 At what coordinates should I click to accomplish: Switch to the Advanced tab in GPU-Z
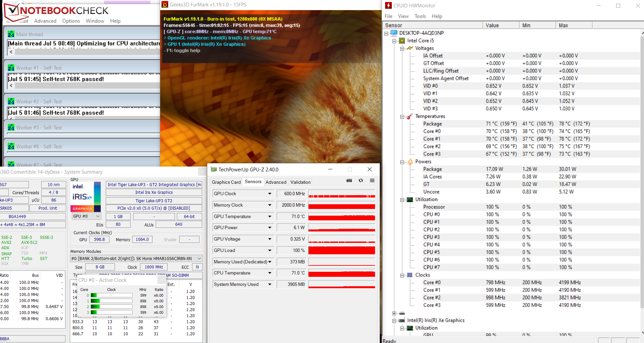point(276,182)
